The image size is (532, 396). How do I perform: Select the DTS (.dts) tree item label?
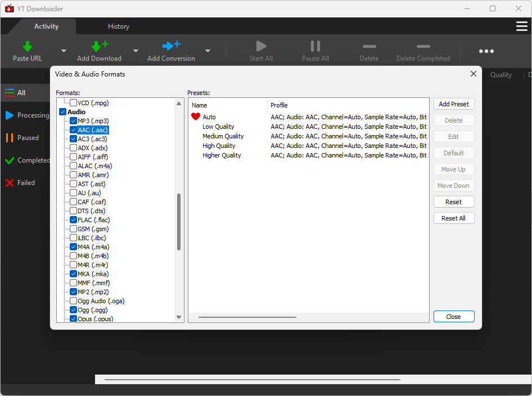click(x=91, y=211)
